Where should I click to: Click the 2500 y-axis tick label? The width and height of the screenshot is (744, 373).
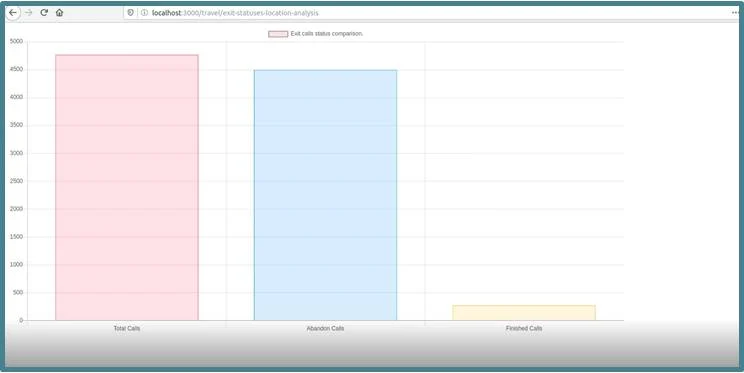16,181
